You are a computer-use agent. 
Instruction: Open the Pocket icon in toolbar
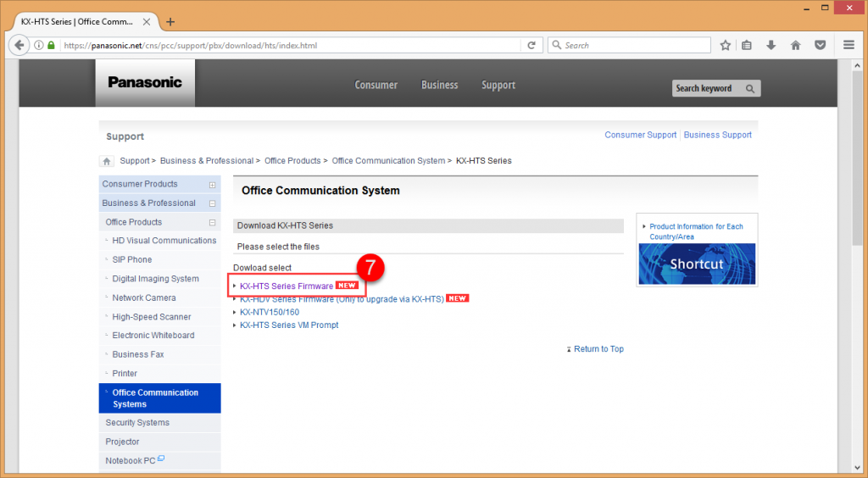click(x=820, y=46)
